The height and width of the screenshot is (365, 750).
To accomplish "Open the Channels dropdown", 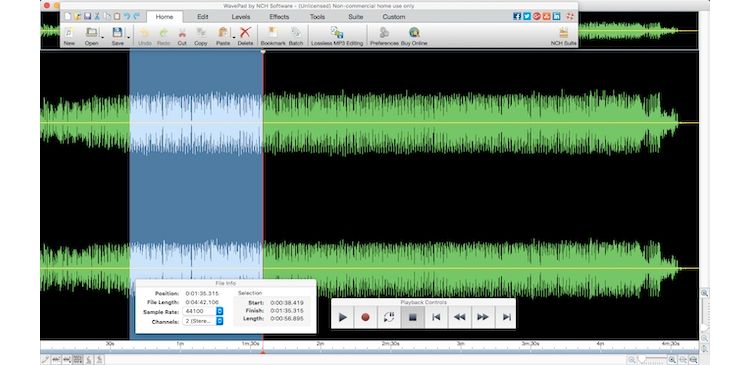I will (x=220, y=321).
